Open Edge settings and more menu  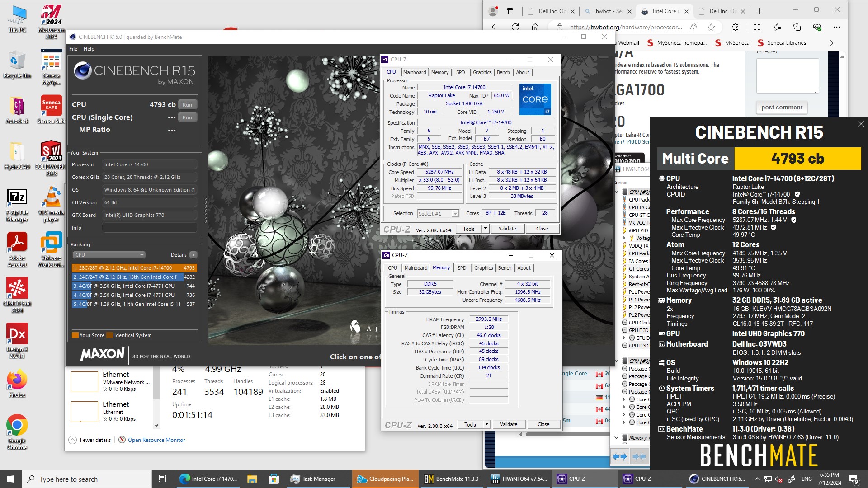(837, 27)
